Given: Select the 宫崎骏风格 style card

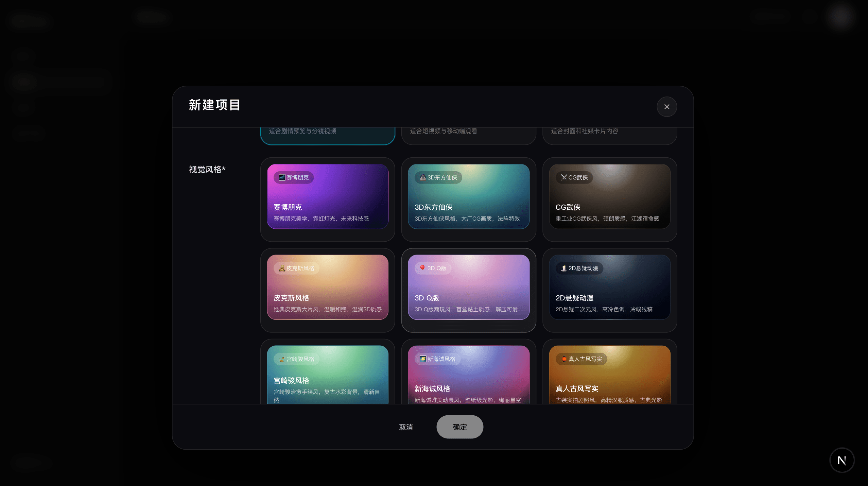Looking at the screenshot, I should [x=328, y=371].
